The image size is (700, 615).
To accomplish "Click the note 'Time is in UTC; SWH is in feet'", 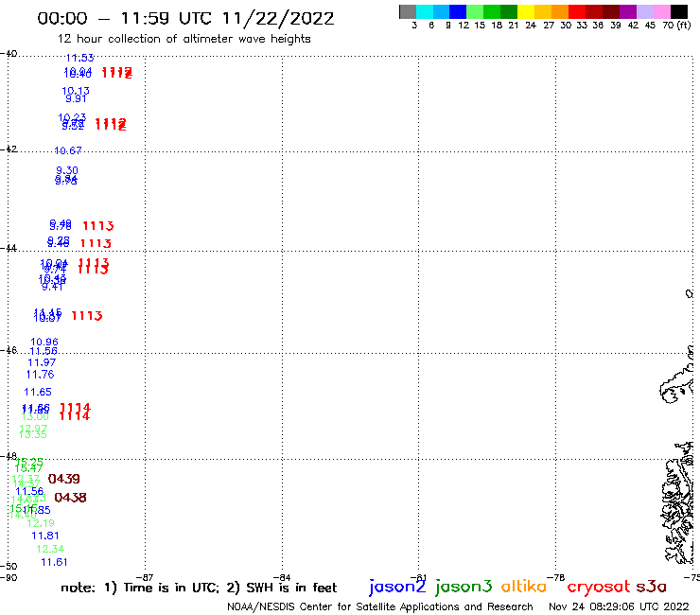I will 199,588.
